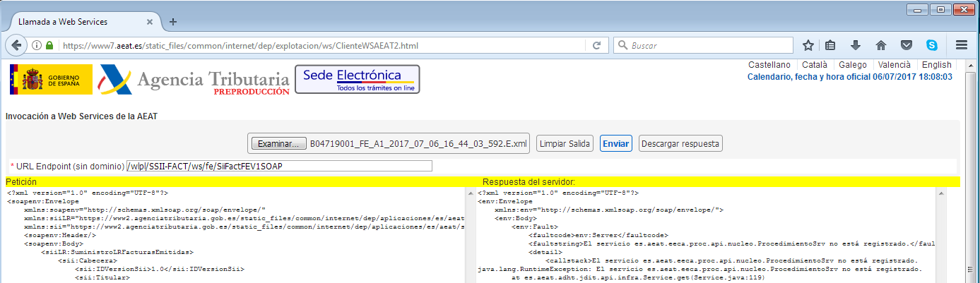Show bookmarks list icon
The width and height of the screenshot is (980, 283).
tap(831, 45)
